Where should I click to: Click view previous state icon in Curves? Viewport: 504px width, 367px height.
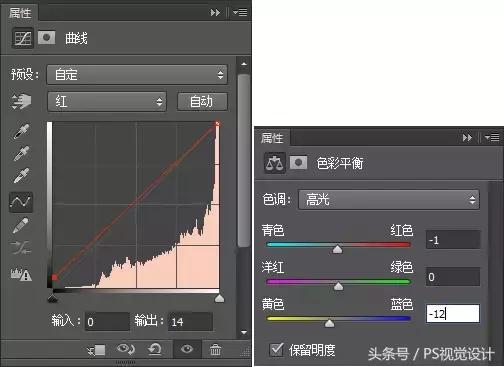[125, 349]
